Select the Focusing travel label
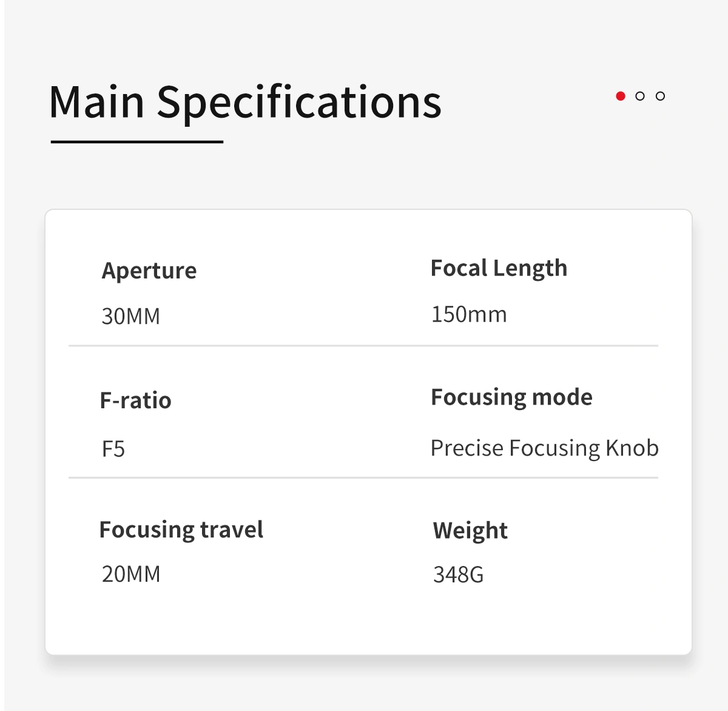 coord(181,530)
